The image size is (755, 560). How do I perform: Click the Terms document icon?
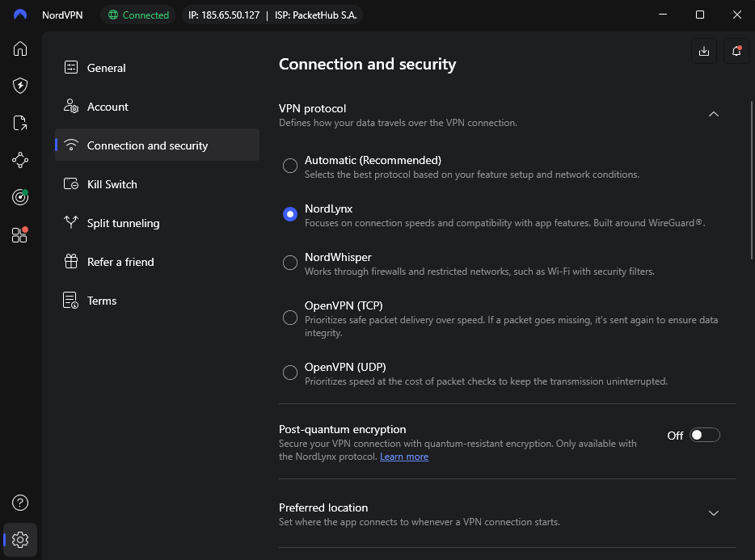pos(71,301)
